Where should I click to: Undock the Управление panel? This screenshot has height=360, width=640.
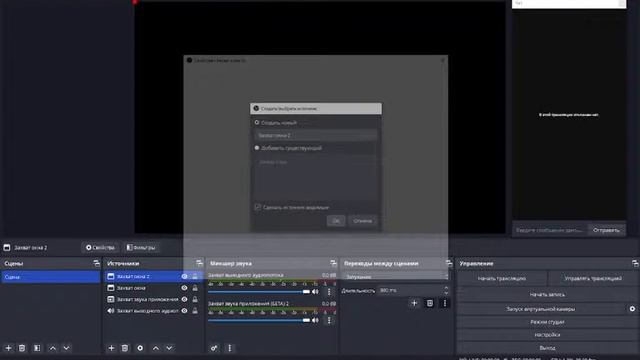tap(635, 263)
